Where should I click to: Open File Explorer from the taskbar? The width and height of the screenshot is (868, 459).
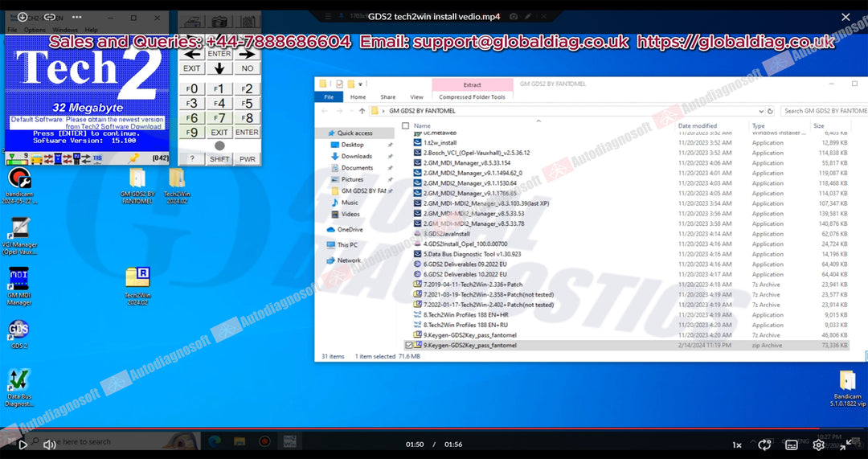(x=240, y=441)
